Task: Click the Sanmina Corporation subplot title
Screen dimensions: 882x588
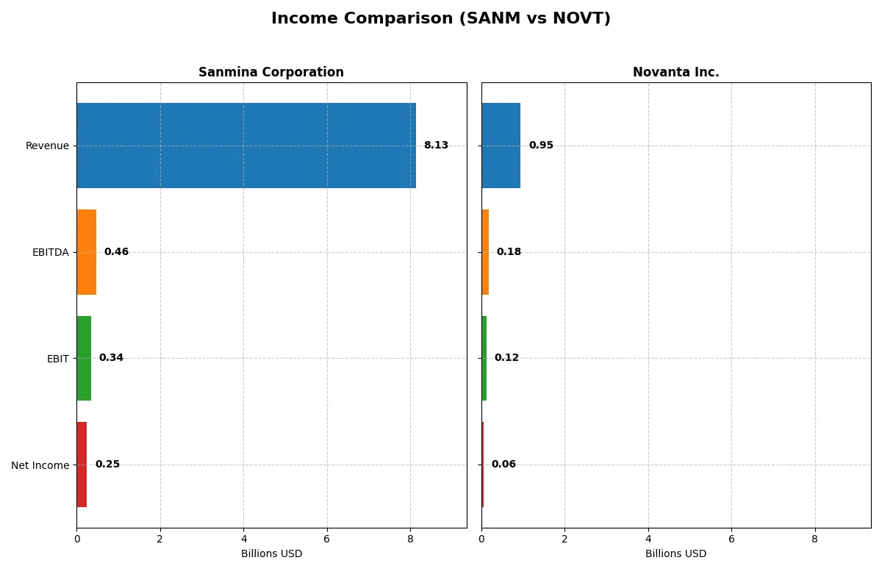Action: click(x=271, y=72)
